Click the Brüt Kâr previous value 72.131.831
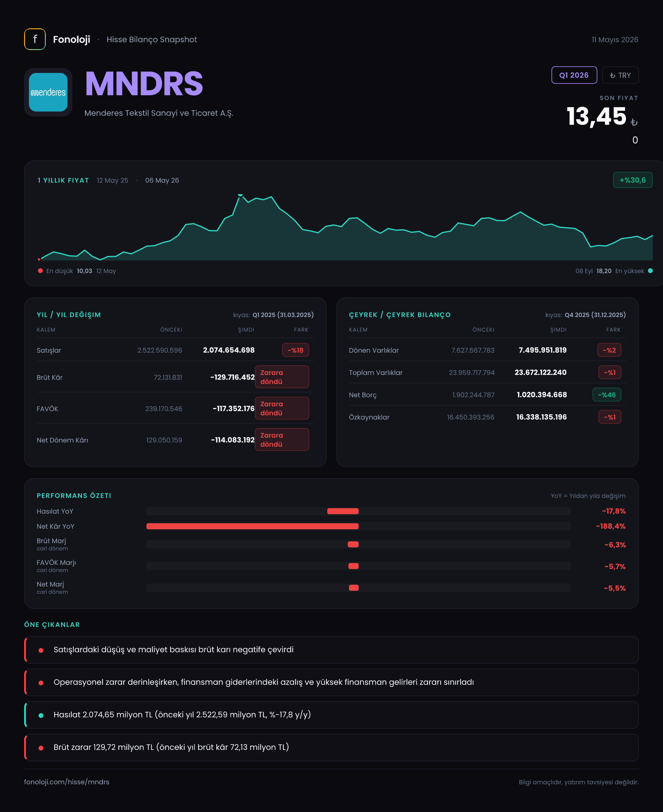 (168, 377)
